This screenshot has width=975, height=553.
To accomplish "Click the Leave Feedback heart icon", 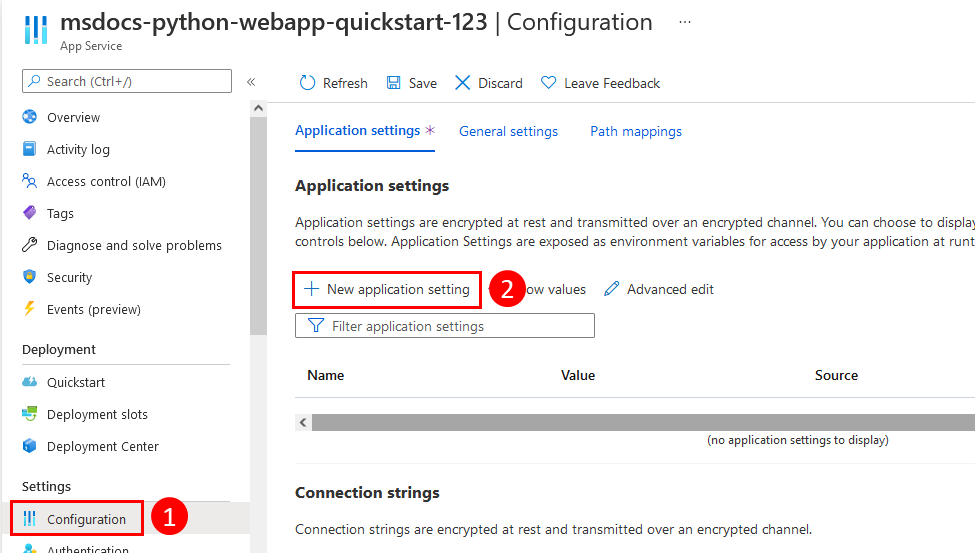I will 549,83.
